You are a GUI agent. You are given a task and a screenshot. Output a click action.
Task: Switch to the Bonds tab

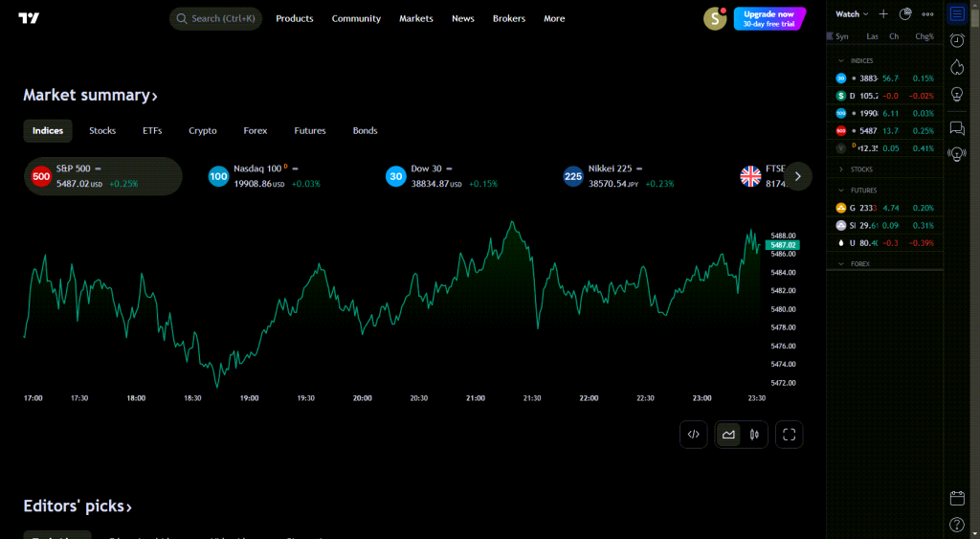point(365,131)
